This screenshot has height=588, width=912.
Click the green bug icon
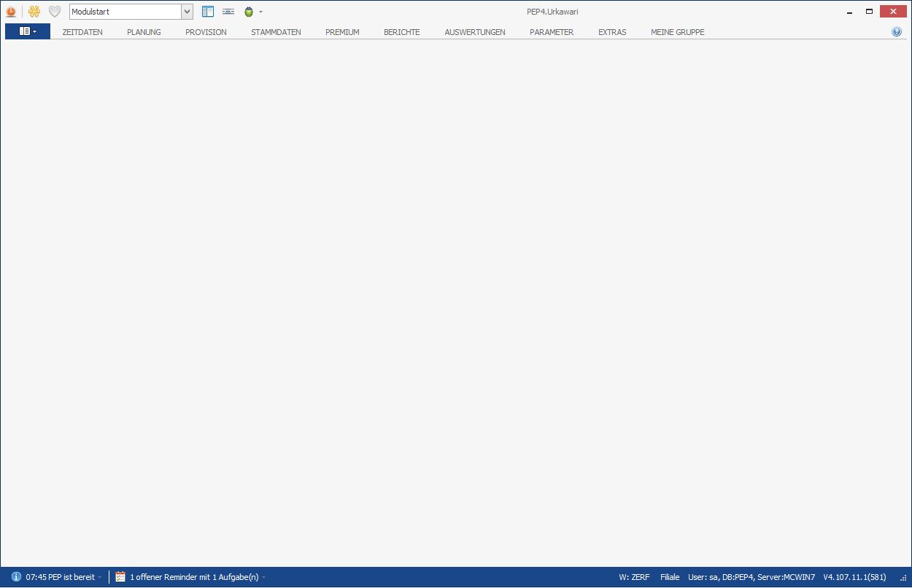coord(249,12)
